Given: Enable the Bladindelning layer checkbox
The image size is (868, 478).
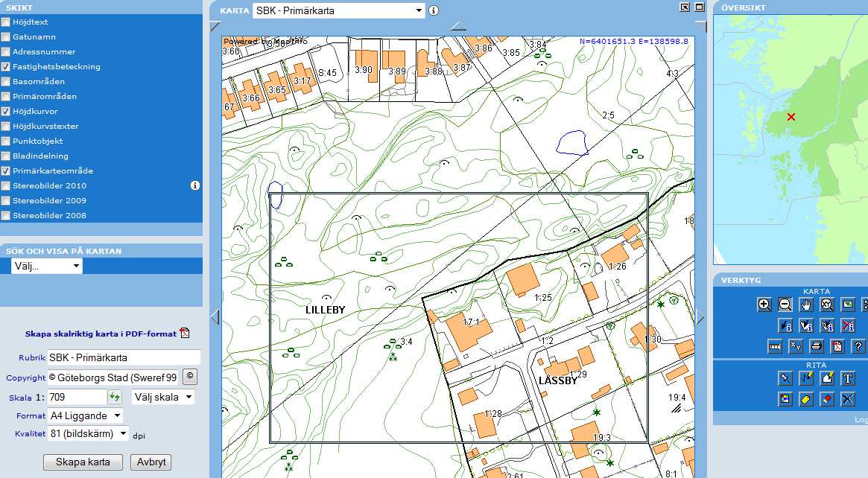Looking at the screenshot, I should tap(5, 156).
